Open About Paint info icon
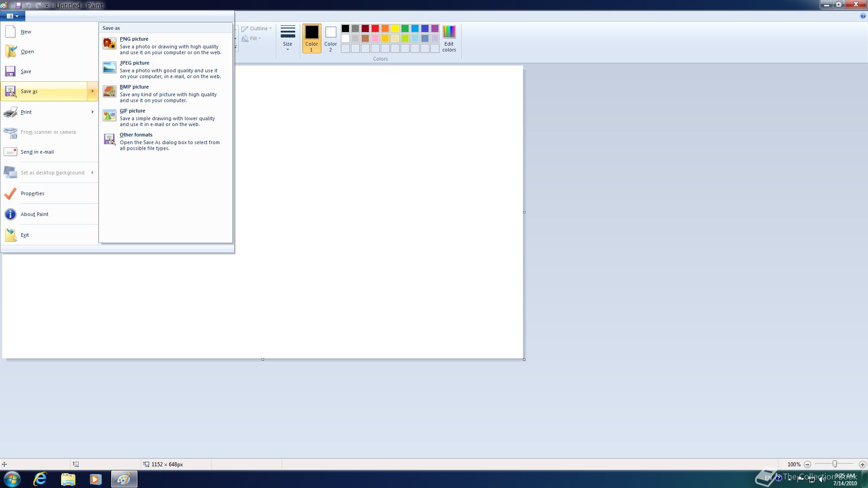Screen dimensions: 868x488 coord(10,214)
